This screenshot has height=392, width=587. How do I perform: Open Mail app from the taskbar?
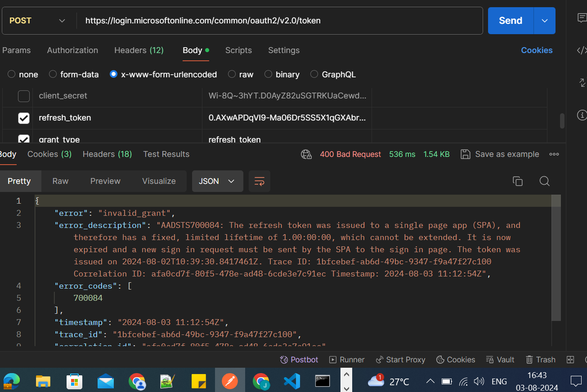tap(106, 381)
